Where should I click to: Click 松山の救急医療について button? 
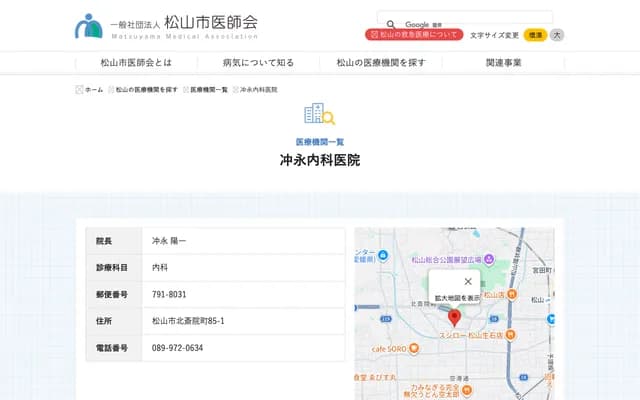(x=414, y=34)
